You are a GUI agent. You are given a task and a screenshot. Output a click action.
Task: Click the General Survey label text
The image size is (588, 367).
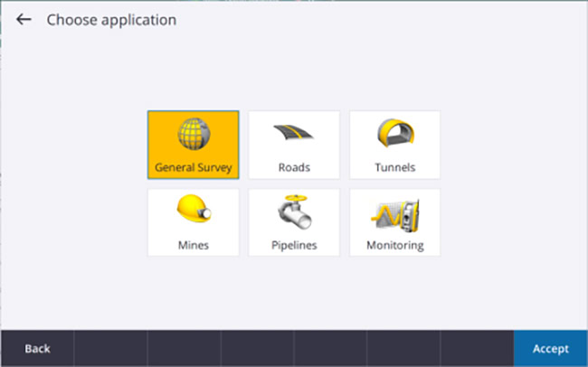tap(193, 167)
